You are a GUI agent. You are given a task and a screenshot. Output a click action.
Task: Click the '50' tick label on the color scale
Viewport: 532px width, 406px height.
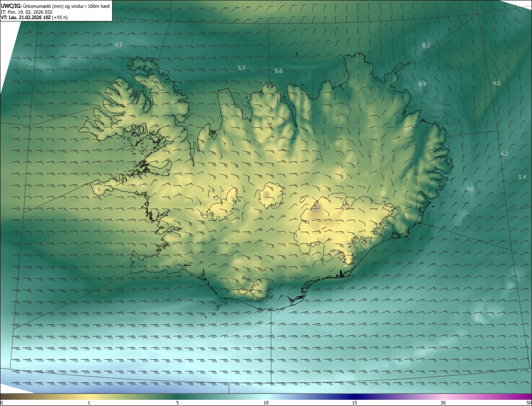(529, 403)
